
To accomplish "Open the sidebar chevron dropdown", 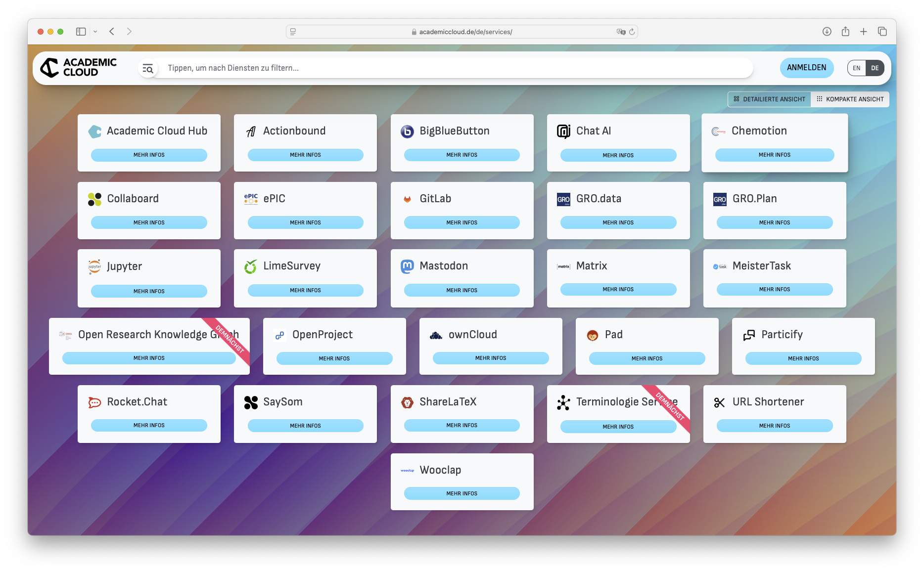I will pyautogui.click(x=95, y=31).
